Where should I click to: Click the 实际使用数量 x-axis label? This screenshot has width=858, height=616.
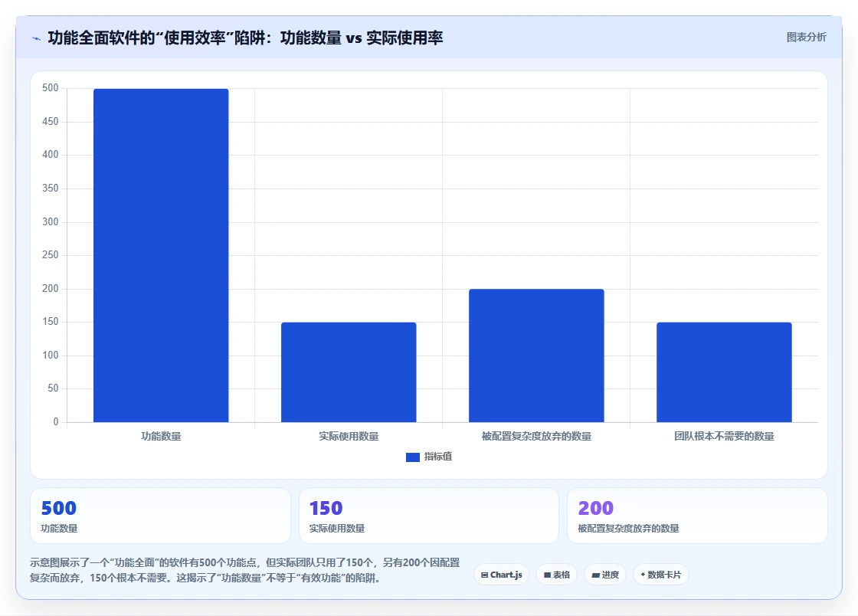pos(349,436)
